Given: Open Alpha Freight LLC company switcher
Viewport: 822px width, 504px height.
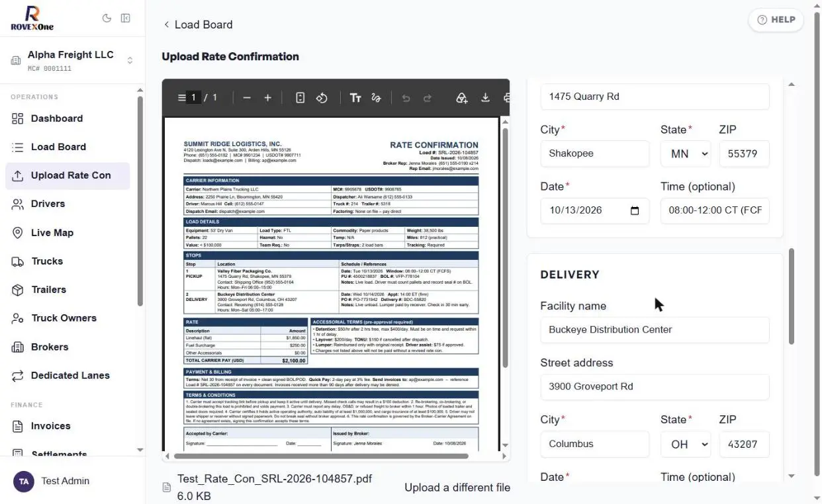Looking at the screenshot, I should (72, 60).
